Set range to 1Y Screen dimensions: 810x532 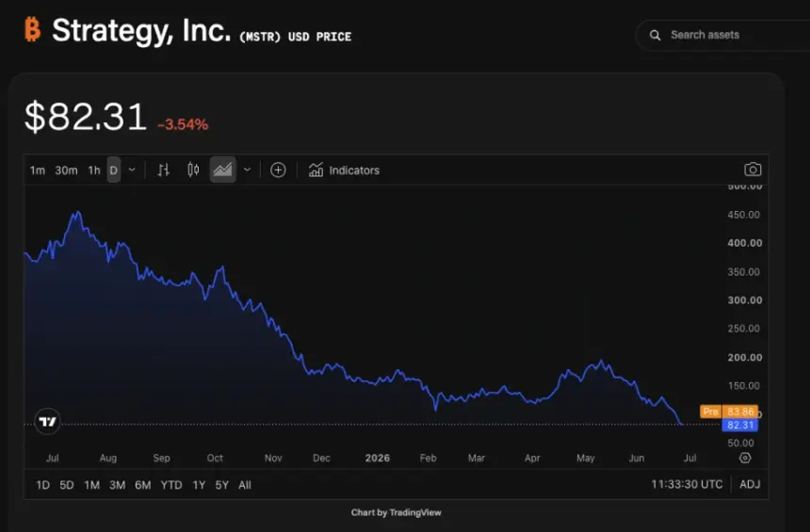(x=199, y=485)
